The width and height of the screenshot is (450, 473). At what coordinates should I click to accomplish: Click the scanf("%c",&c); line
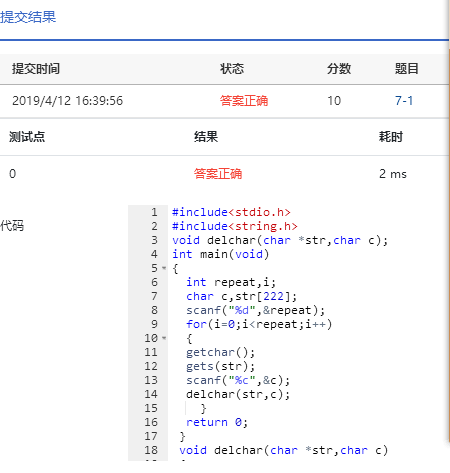[238, 380]
